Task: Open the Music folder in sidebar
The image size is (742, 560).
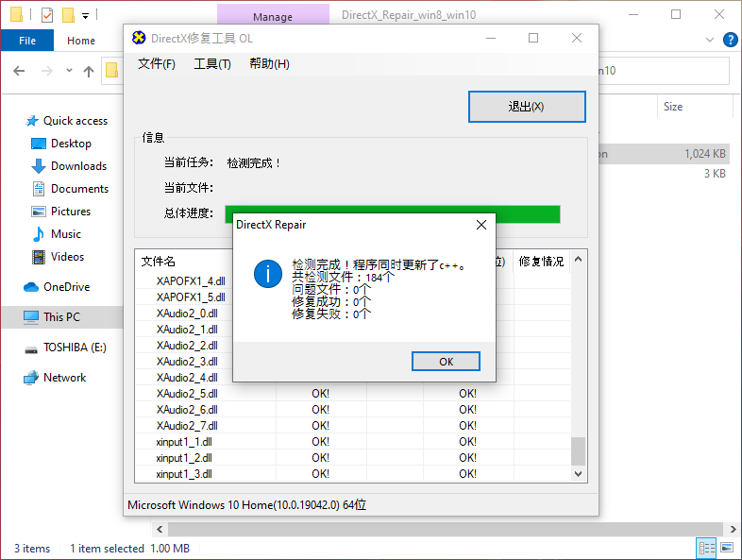Action: [66, 234]
